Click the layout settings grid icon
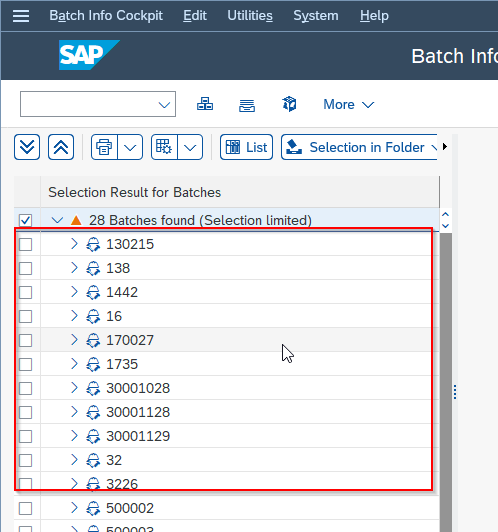498x532 pixels. [x=164, y=147]
